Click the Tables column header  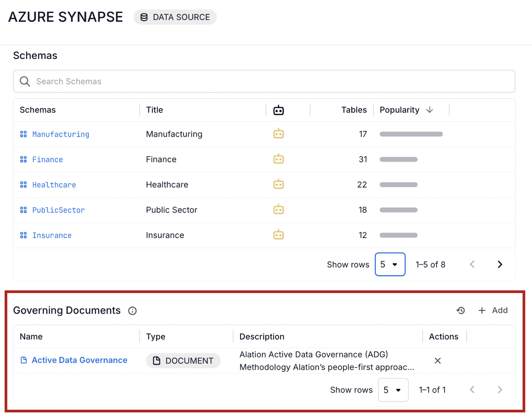pos(354,110)
